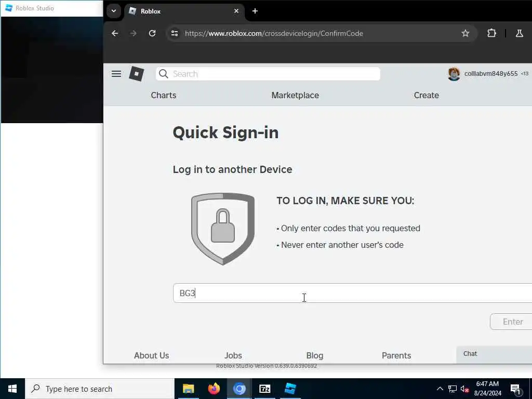This screenshot has width=532, height=399.
Task: Open colllabvm848y655 profile link
Action: pos(490,74)
